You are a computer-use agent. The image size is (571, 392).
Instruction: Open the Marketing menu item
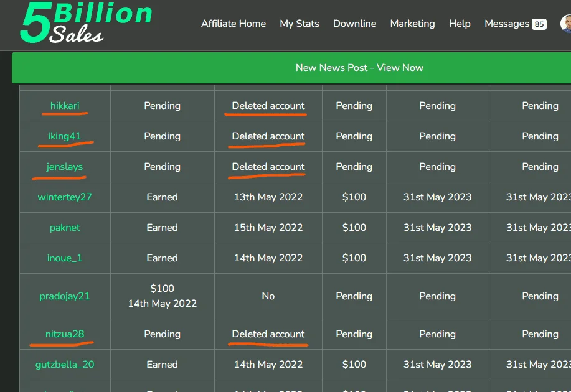[413, 24]
